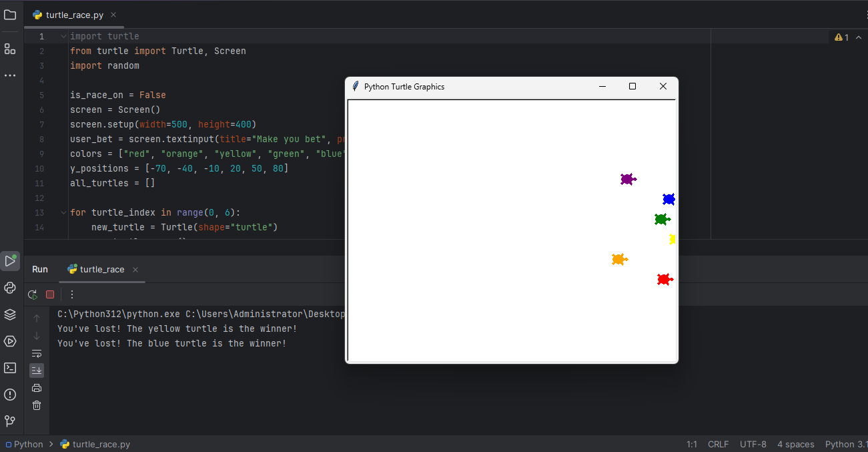This screenshot has width=868, height=452.
Task: Toggle scroll to end in run console
Action: coord(37,371)
